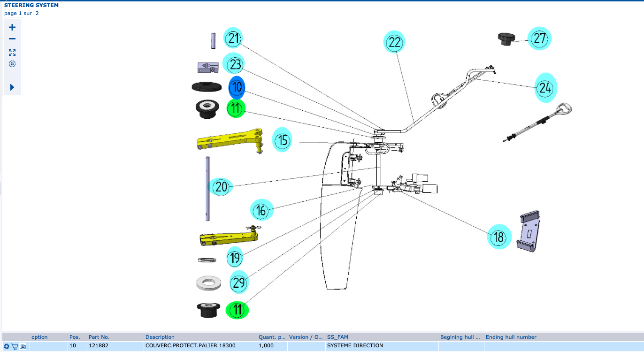The width and height of the screenshot is (644, 352).
Task: Expand the toolbar with the triangle arrow
Action: pos(12,87)
